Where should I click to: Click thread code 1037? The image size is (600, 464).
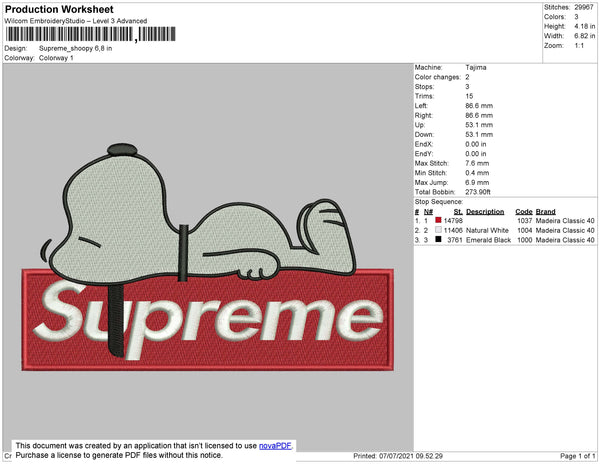(525, 221)
